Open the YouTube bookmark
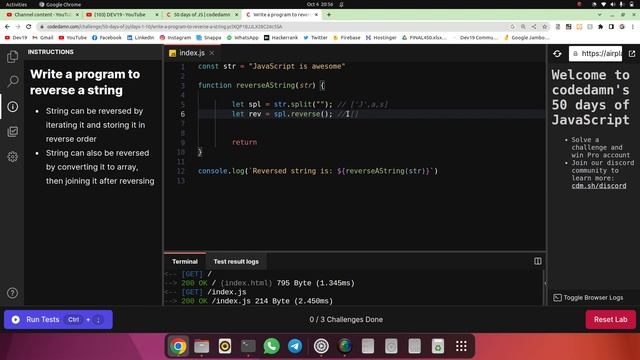Image resolution: width=640 pixels, height=360 pixels. [x=73, y=38]
